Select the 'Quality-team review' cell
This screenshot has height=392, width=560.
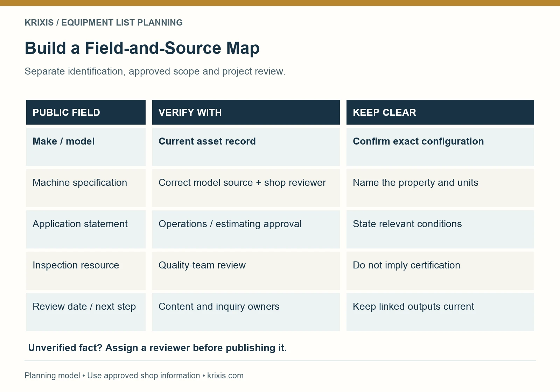click(x=246, y=271)
